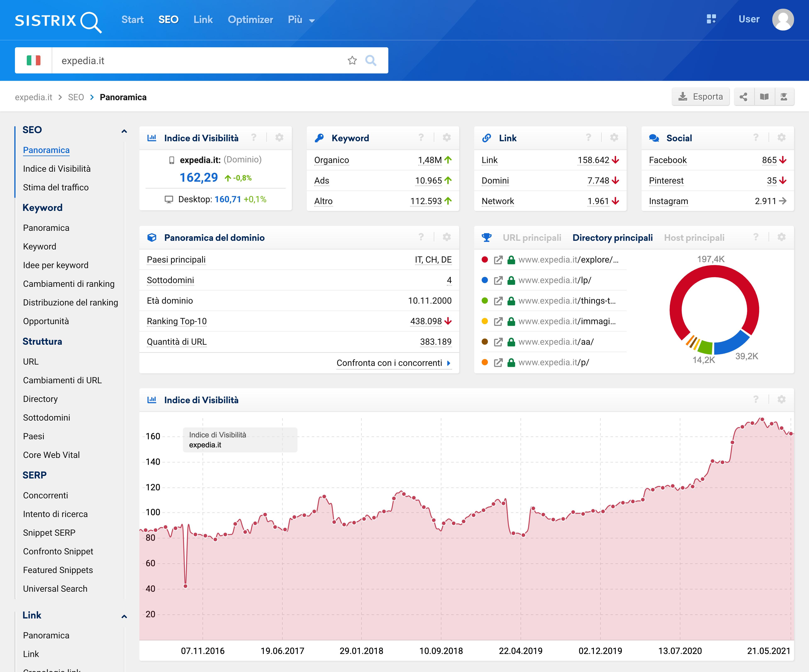
Task: Click the Italian flag country selector
Action: pos(34,61)
